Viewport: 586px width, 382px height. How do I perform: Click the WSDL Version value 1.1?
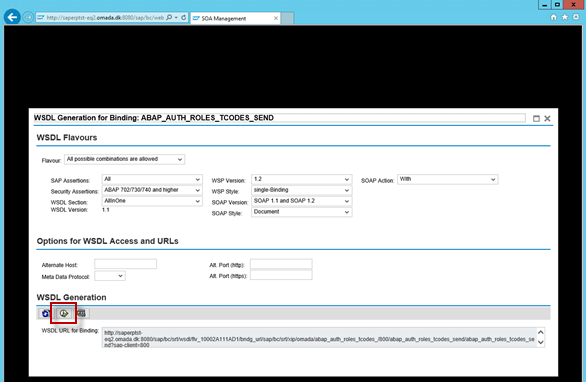106,210
